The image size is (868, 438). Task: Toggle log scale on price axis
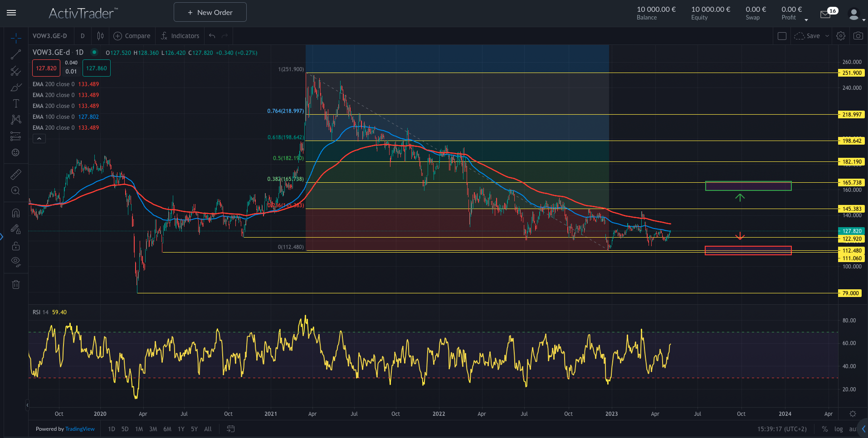839,429
